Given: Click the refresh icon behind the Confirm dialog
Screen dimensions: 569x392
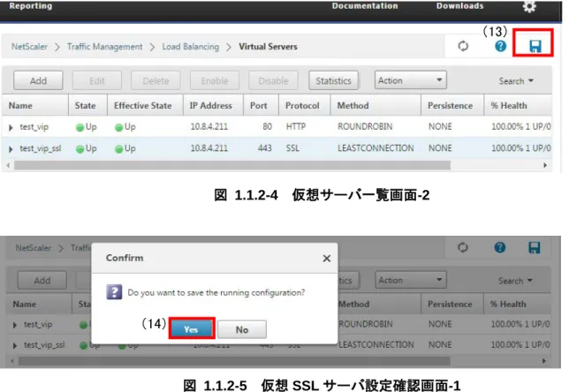Looking at the screenshot, I should coord(463,247).
